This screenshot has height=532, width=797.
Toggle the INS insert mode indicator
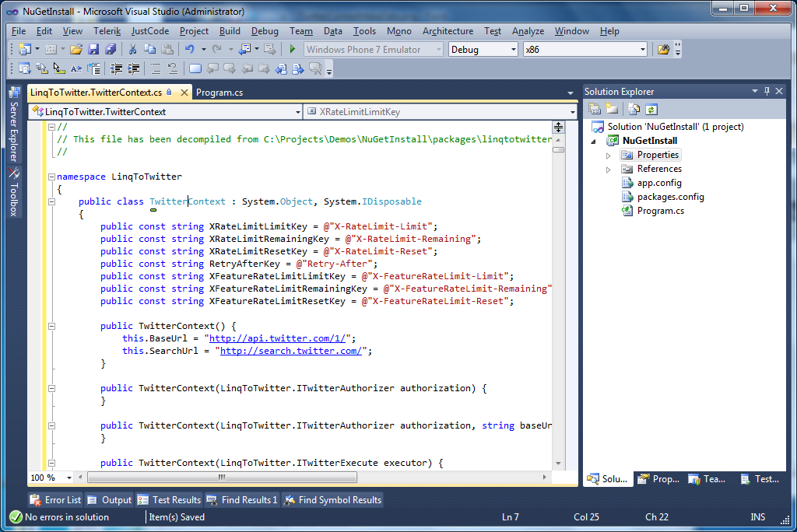[757, 516]
